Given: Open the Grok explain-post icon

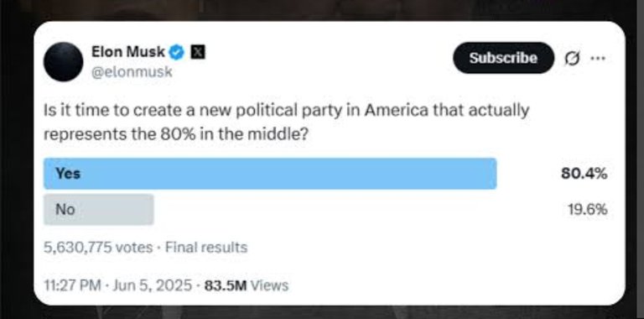Looking at the screenshot, I should pyautogui.click(x=572, y=60).
